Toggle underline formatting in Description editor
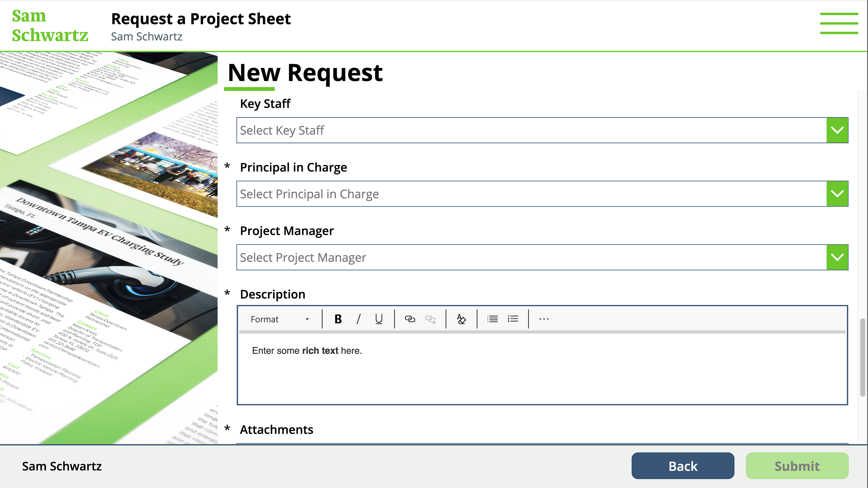 tap(379, 319)
